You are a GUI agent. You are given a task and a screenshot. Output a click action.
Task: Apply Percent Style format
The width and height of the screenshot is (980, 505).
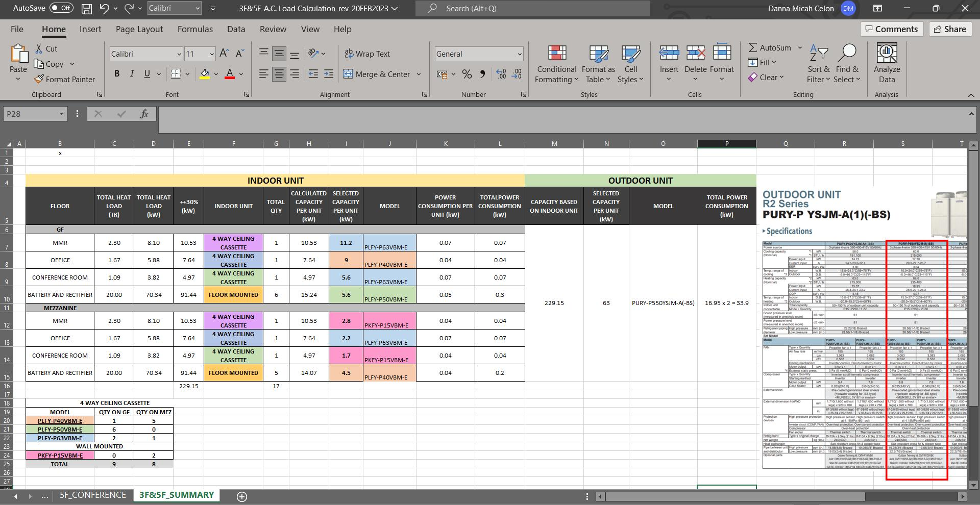[x=467, y=74]
